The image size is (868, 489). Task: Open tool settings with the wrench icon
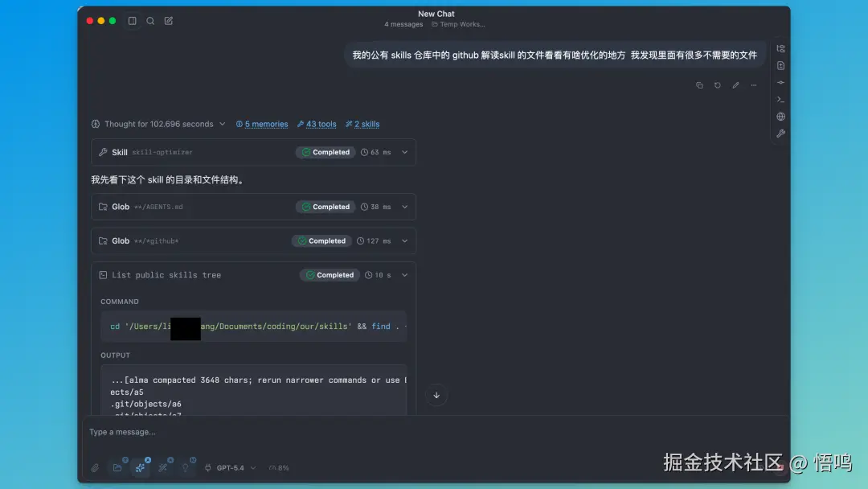point(780,134)
